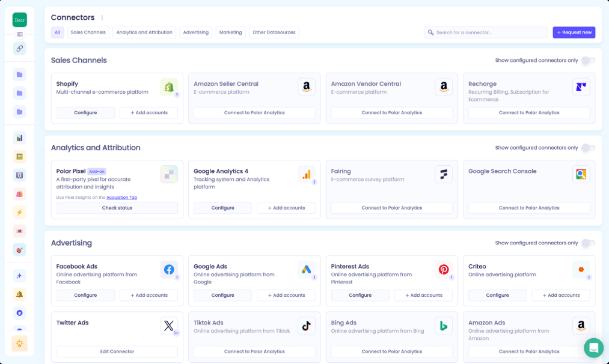609x364 pixels.
Task: Connect Bing Ads to Polar Analytics
Action: coord(391,351)
